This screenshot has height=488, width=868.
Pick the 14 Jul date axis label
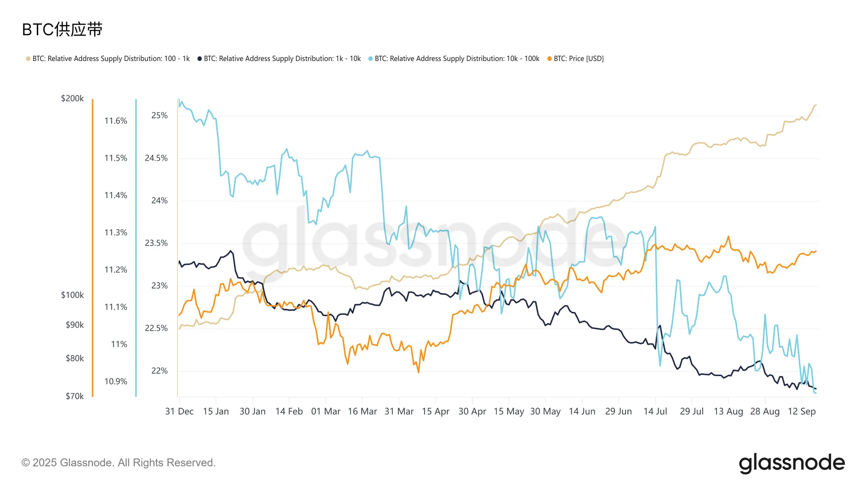(655, 411)
